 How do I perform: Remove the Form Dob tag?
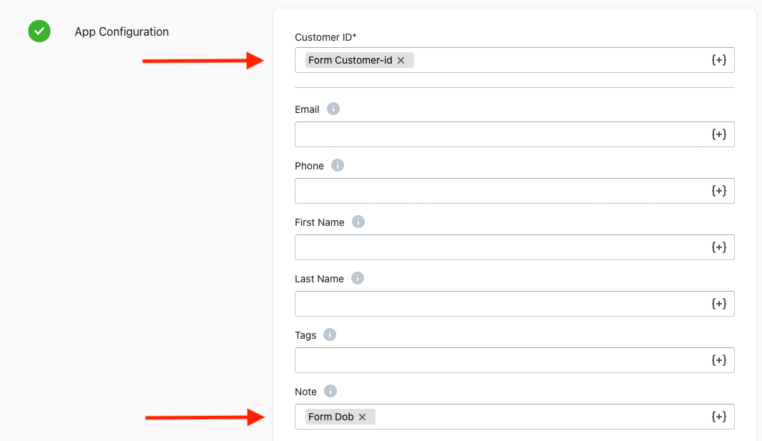[362, 417]
